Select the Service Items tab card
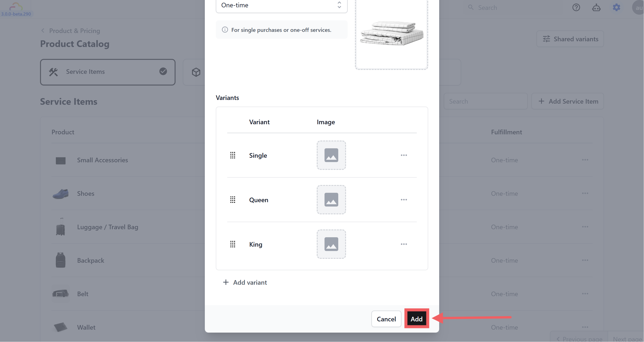The width and height of the screenshot is (644, 342). coord(108,72)
